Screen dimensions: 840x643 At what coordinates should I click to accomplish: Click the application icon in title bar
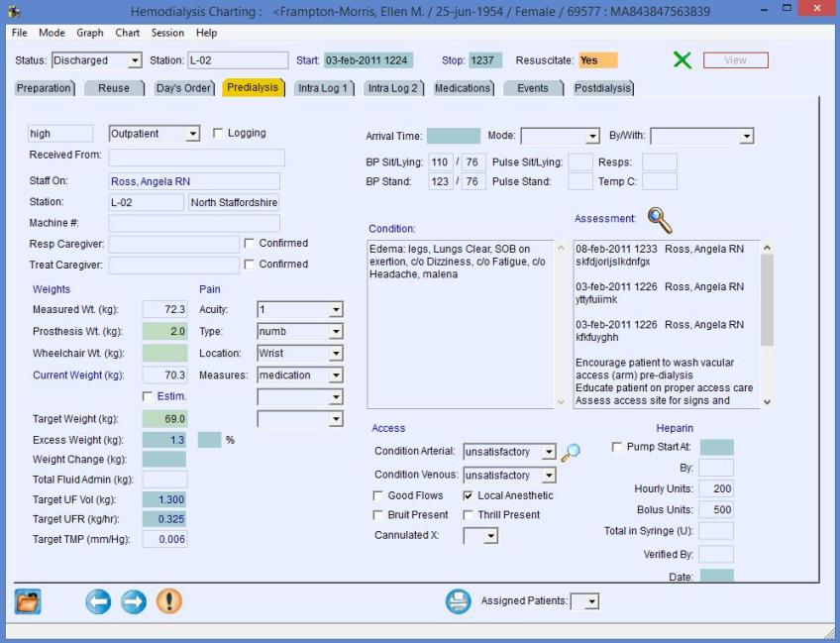coord(15,11)
